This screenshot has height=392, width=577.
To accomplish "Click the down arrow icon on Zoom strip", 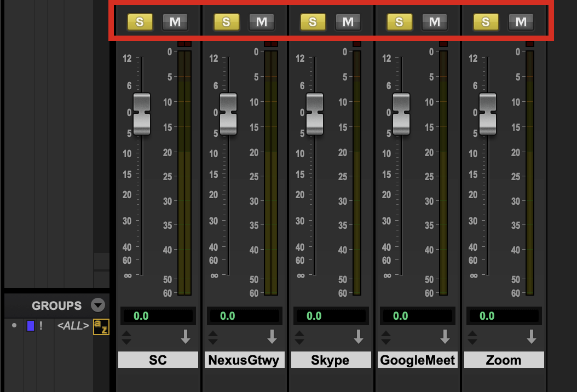I will [x=532, y=337].
